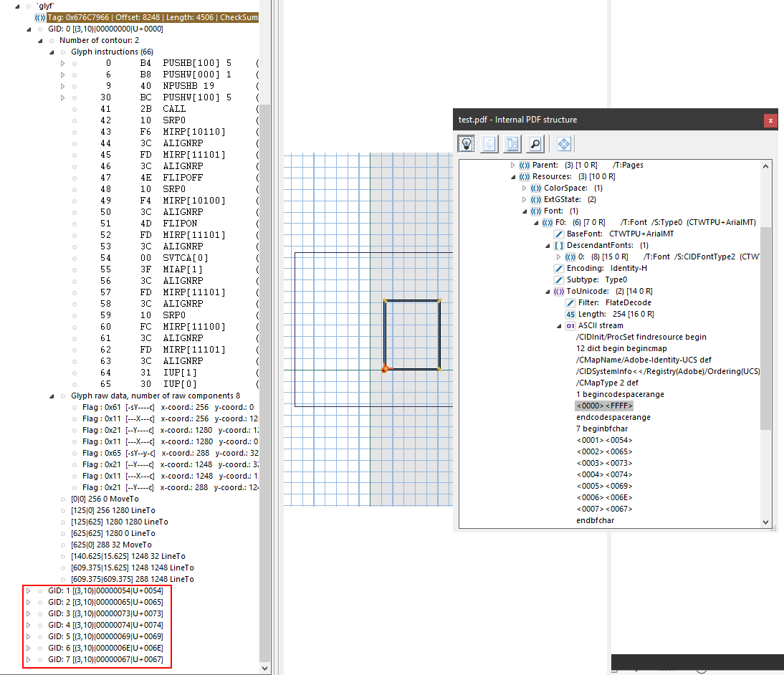Expand the ColorSpace node

pyautogui.click(x=525, y=188)
